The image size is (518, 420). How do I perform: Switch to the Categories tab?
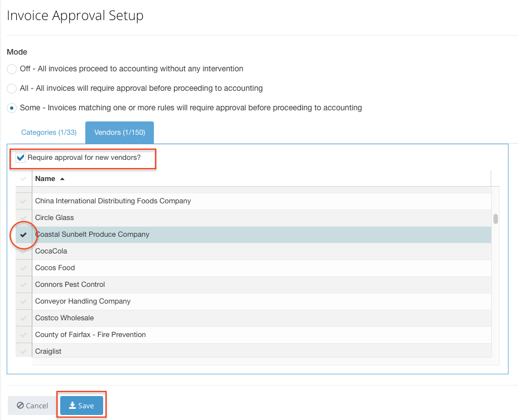click(x=49, y=132)
